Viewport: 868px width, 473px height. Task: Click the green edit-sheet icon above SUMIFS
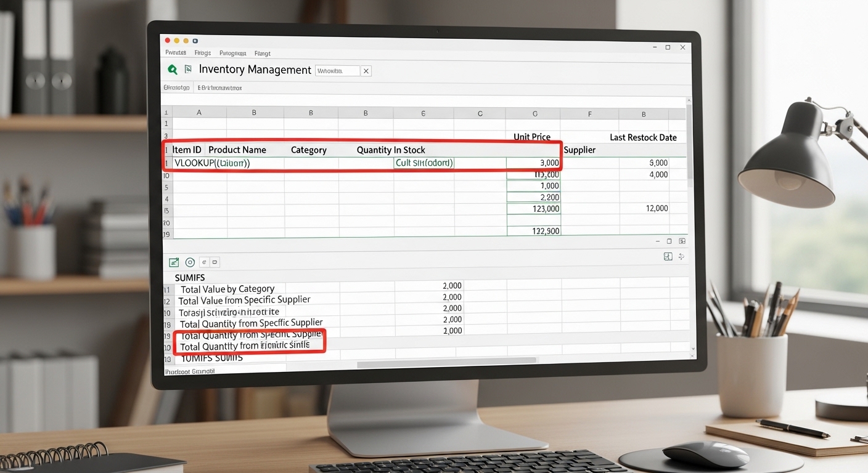[x=174, y=262]
